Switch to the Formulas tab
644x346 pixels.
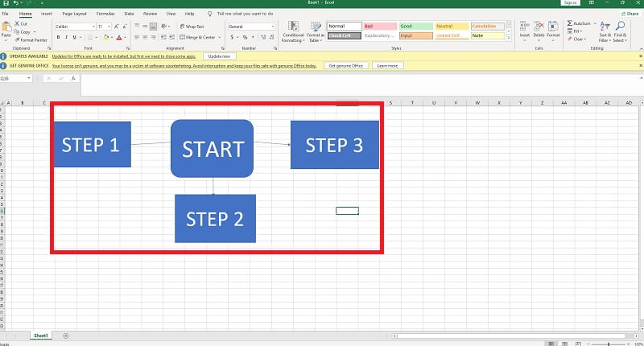[x=105, y=14]
